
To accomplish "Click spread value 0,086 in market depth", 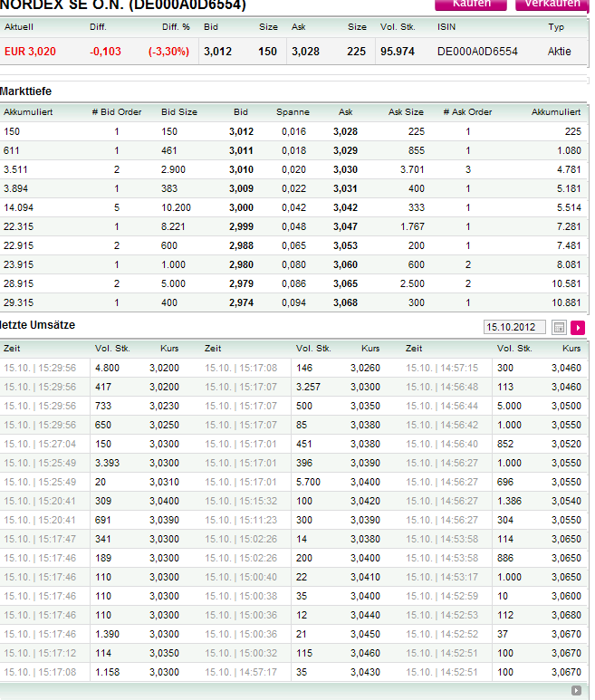I will point(293,283).
